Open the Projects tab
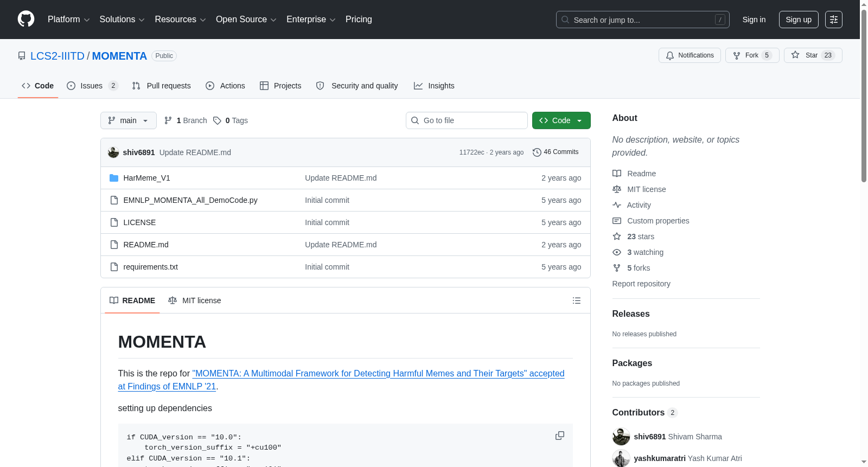The height and width of the screenshot is (467, 868). tap(280, 86)
